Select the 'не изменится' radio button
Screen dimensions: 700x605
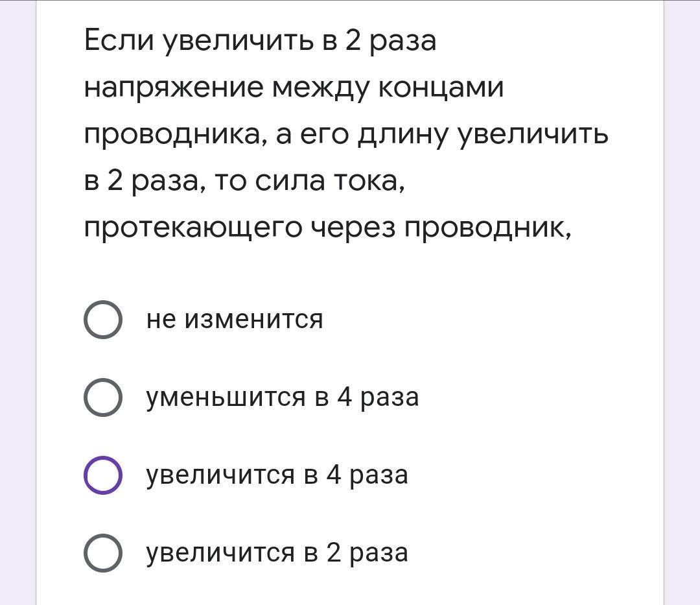pos(102,319)
